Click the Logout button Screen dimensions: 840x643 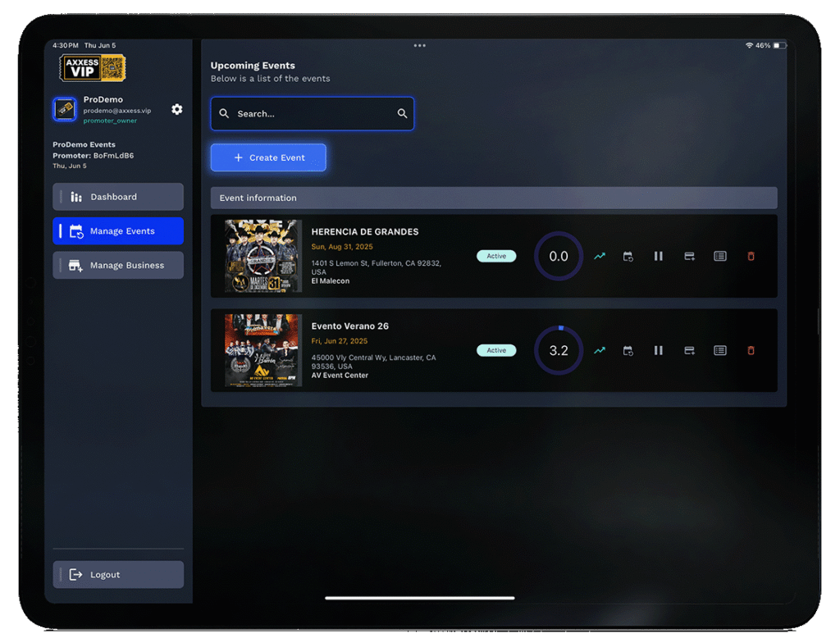(x=118, y=575)
